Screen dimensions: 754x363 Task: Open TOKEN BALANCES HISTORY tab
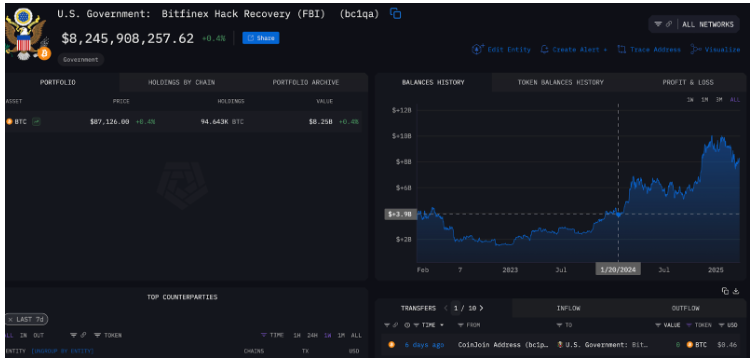560,82
